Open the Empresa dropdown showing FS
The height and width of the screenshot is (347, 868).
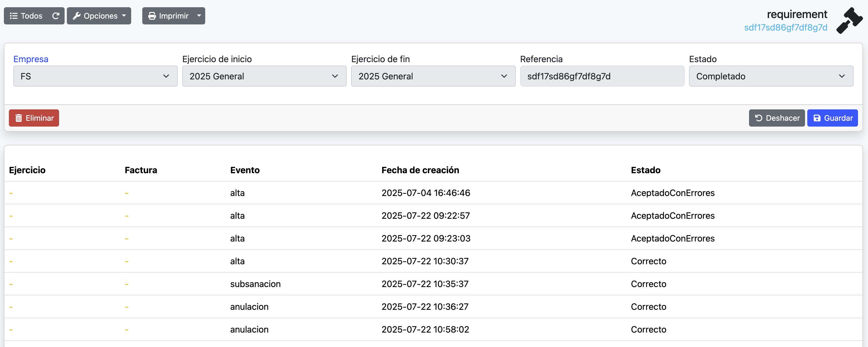coord(95,76)
